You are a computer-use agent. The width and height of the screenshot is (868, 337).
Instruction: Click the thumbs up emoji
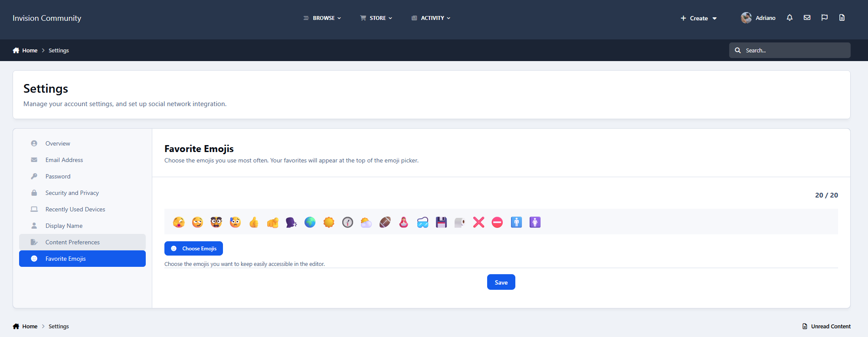click(x=254, y=222)
